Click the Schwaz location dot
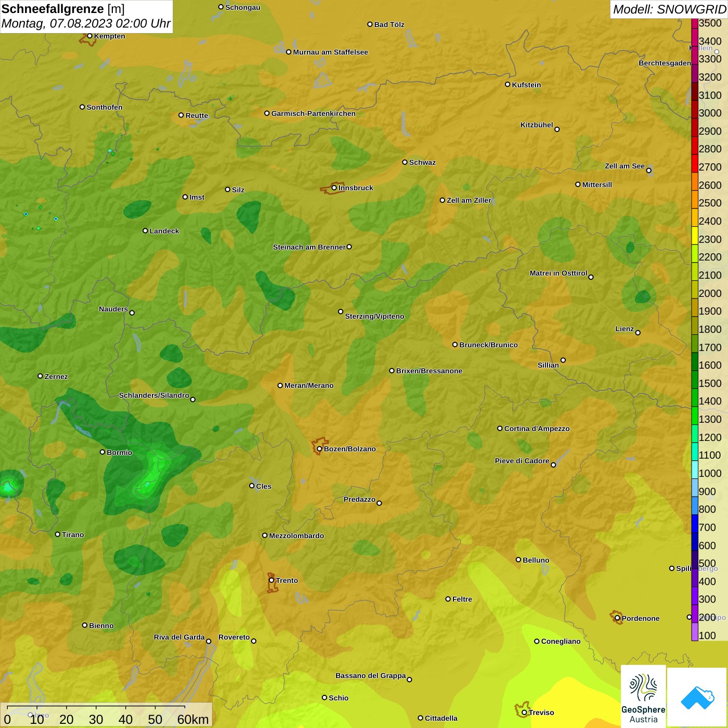This screenshot has height=728, width=728. (405, 162)
